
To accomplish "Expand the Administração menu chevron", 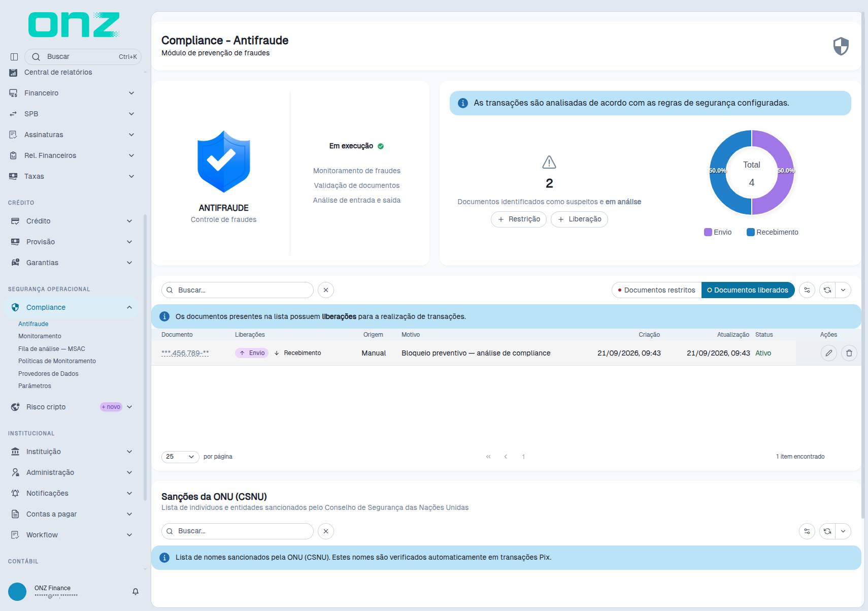I will point(129,472).
